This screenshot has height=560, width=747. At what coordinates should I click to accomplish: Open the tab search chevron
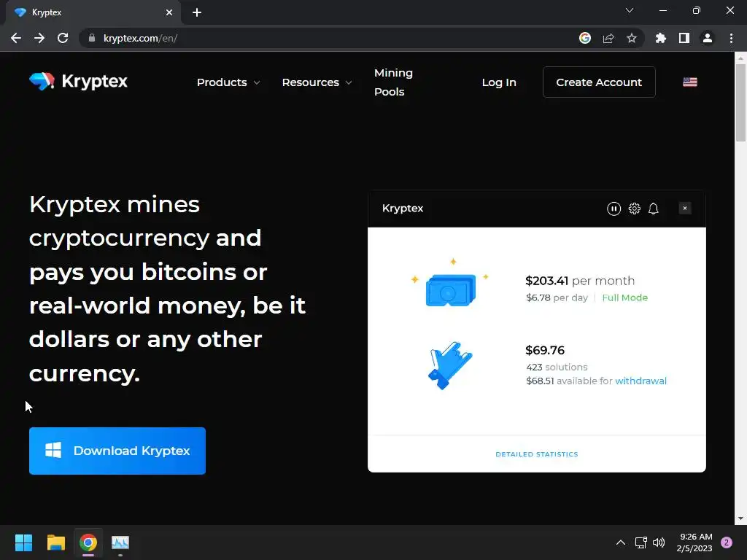630,10
